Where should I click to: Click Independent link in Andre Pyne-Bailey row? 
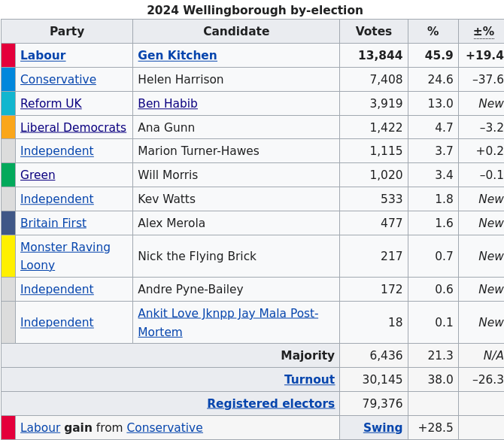[x=57, y=290]
